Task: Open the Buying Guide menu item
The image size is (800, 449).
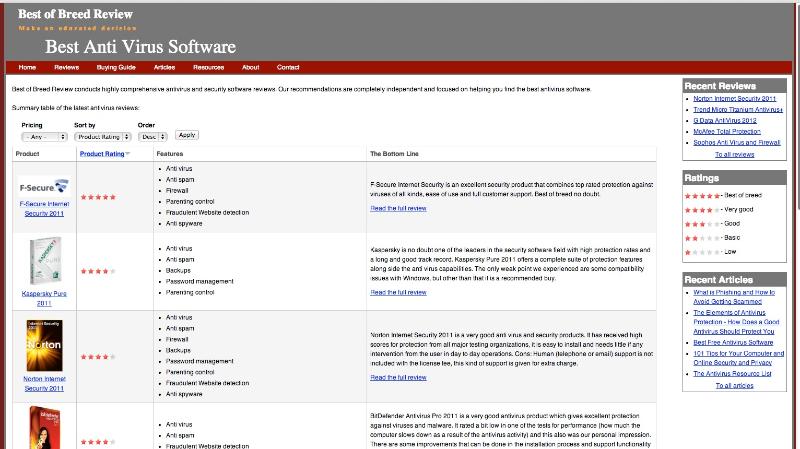Action: 116,67
